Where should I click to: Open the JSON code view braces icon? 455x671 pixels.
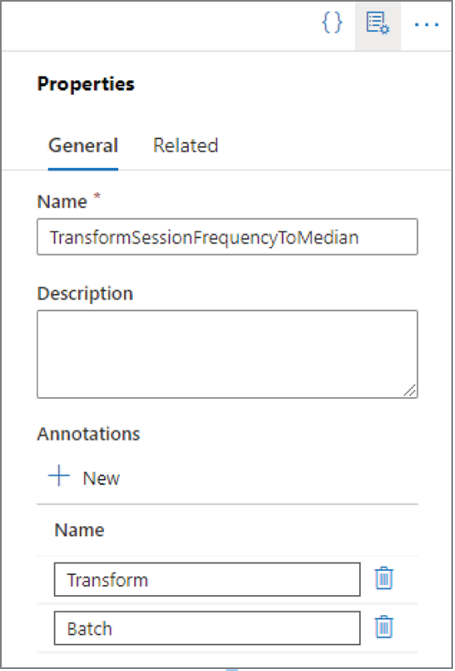pyautogui.click(x=332, y=23)
